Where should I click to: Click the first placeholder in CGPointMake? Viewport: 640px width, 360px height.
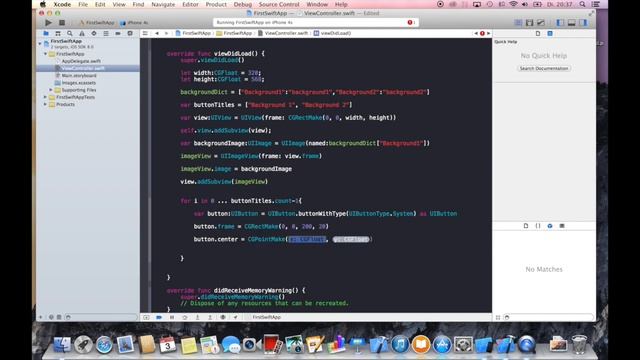pyautogui.click(x=307, y=239)
